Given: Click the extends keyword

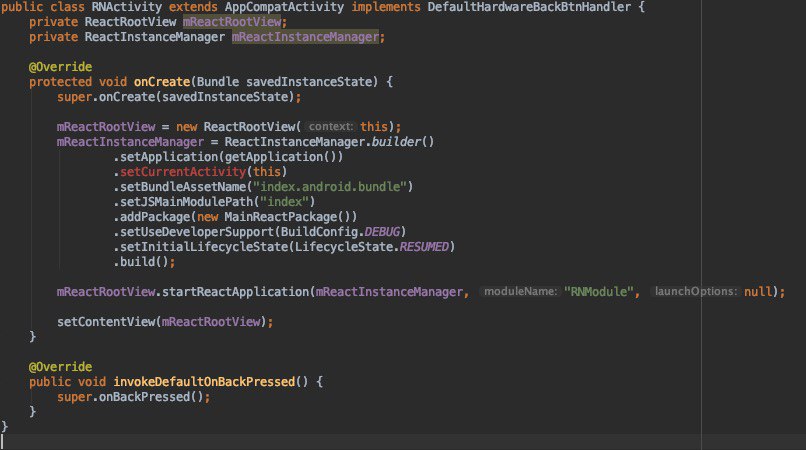Looking at the screenshot, I should coord(193,7).
